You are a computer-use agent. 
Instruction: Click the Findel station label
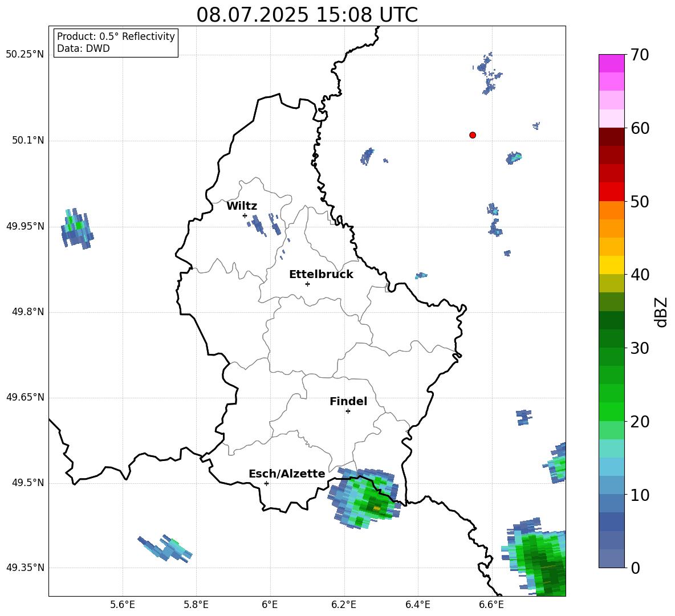(x=348, y=401)
